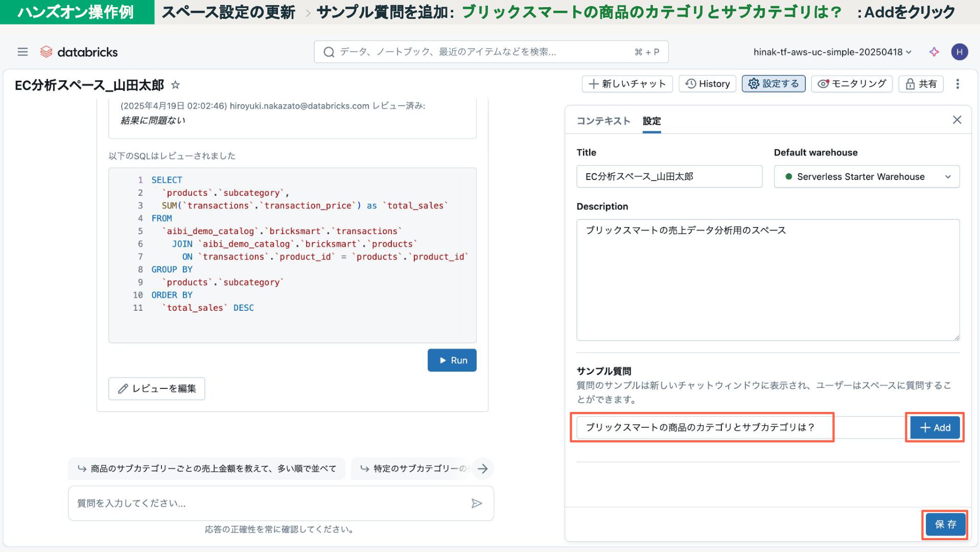The image size is (980, 552).
Task: Focus the global search bar
Action: [x=491, y=52]
